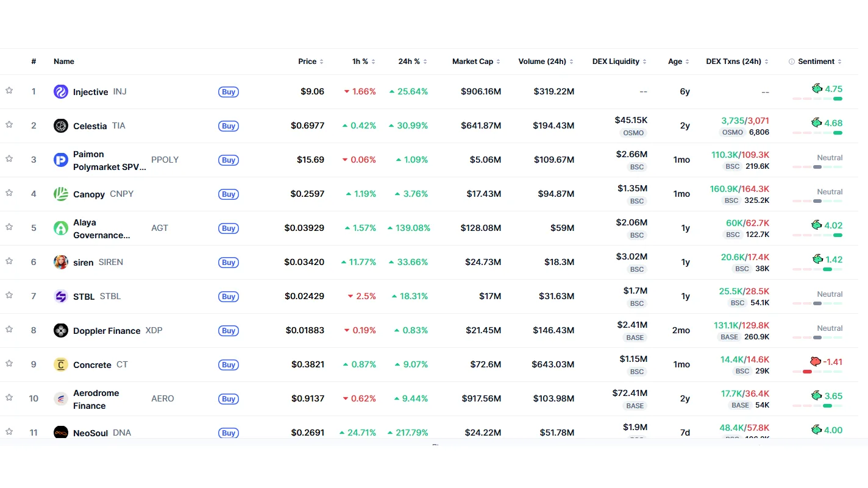This screenshot has height=488, width=868.
Task: Click the STBL coin logo
Action: [x=60, y=297]
